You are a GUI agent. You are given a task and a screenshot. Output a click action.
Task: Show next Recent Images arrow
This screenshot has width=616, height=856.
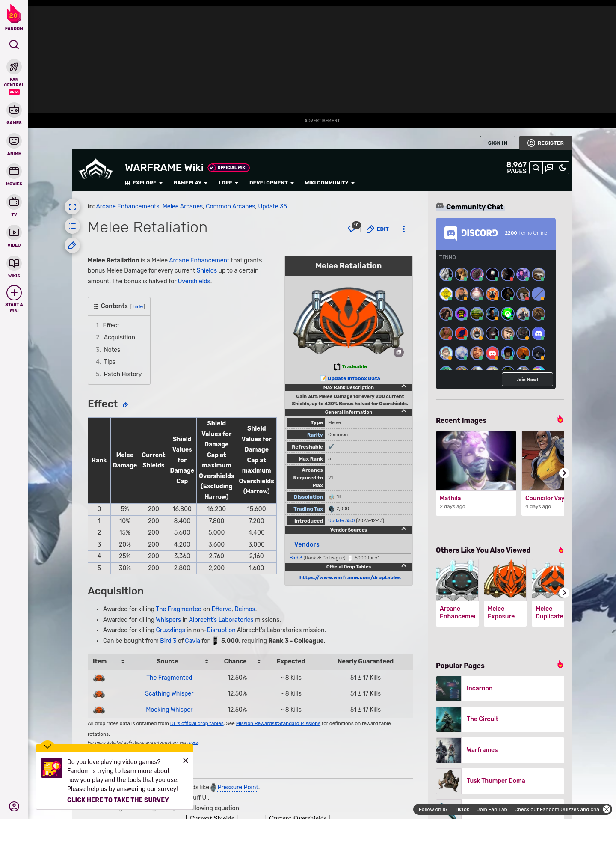coord(564,473)
